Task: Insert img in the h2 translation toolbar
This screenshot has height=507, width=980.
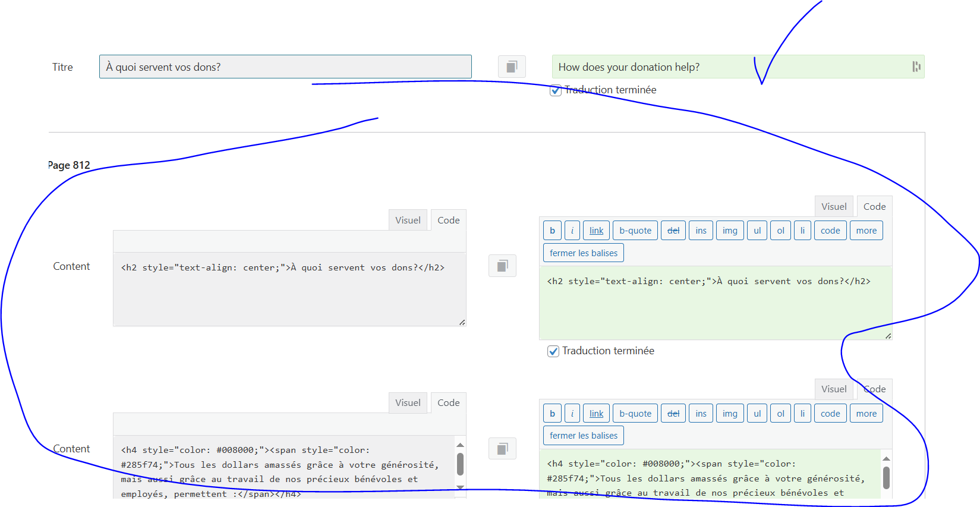Action: click(x=730, y=231)
